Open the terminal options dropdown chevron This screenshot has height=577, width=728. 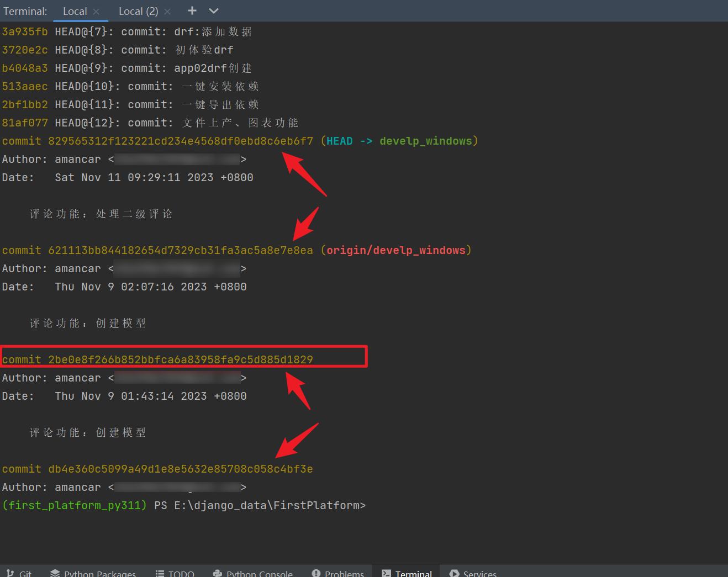pyautogui.click(x=213, y=11)
